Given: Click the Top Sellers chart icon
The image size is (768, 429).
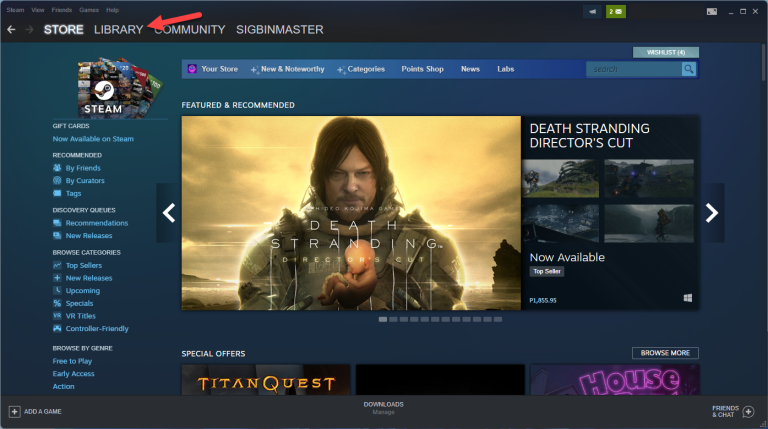Looking at the screenshot, I should pos(57,265).
